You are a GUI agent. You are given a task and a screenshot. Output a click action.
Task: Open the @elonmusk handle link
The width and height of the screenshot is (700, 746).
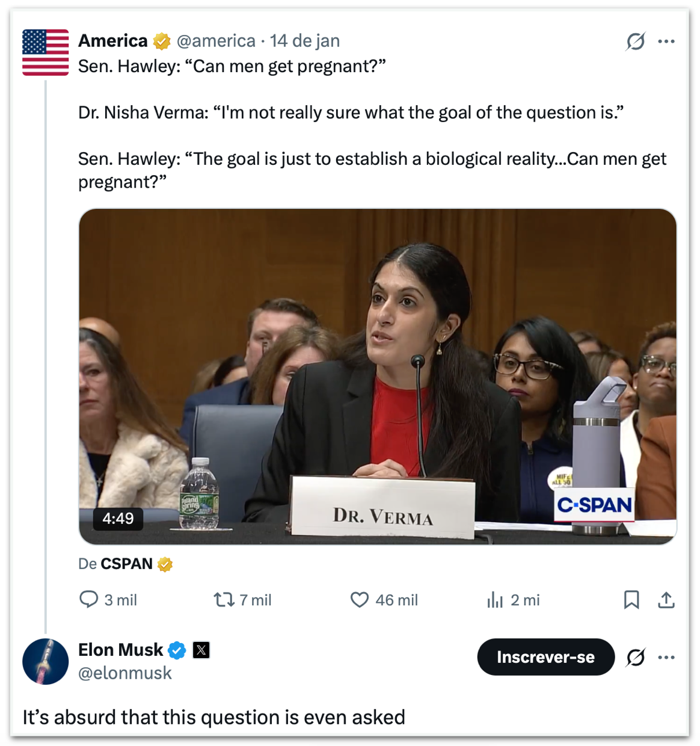tap(125, 673)
